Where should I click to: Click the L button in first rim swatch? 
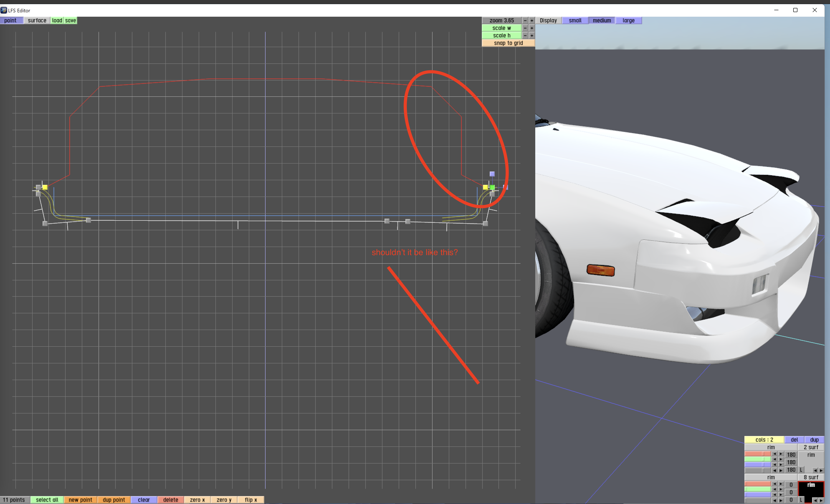click(801, 470)
